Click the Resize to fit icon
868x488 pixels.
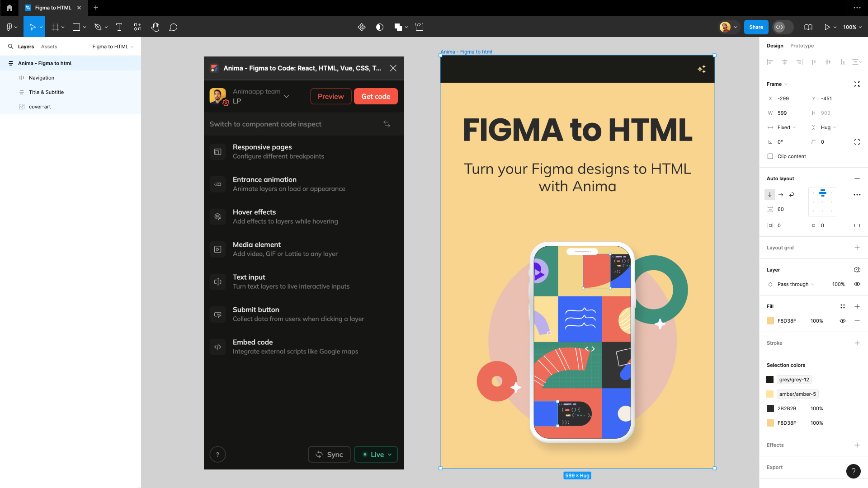pos(857,84)
